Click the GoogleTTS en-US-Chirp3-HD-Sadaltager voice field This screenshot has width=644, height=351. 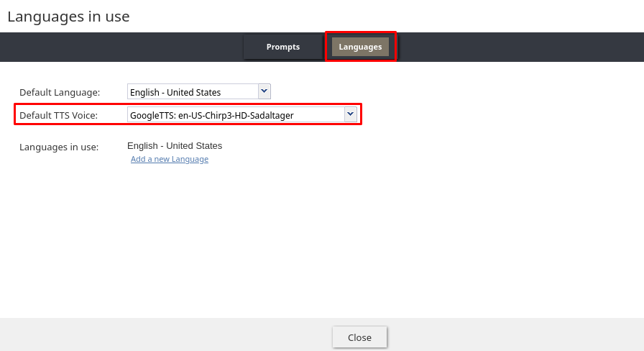[235, 114]
